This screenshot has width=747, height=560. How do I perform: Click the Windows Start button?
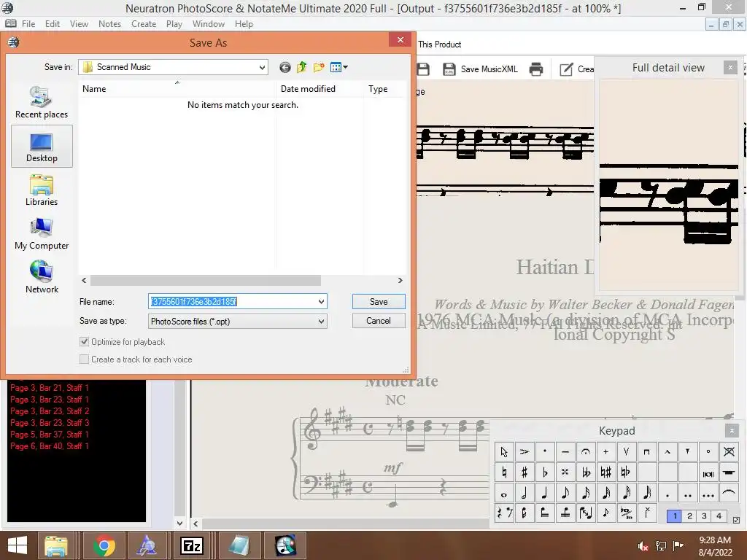click(x=18, y=545)
